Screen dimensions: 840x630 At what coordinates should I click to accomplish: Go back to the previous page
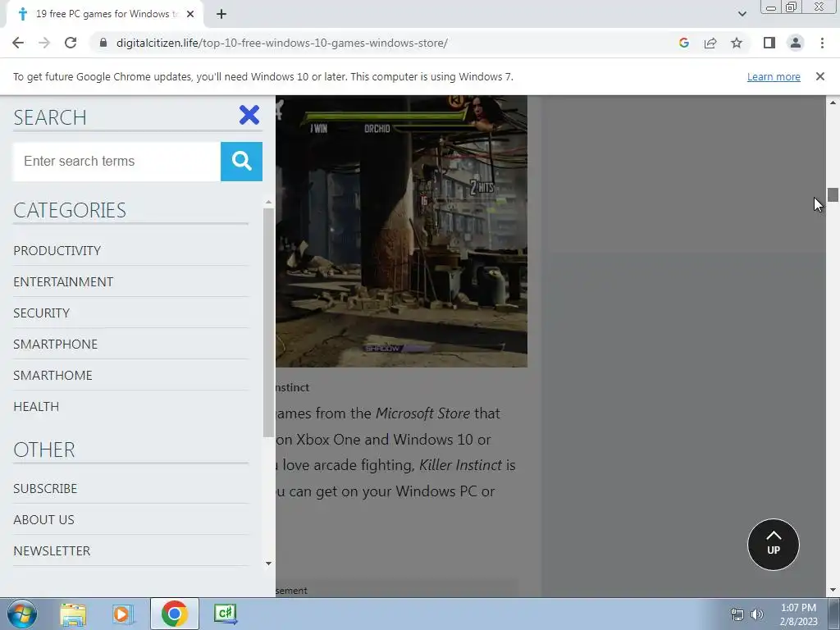pos(18,43)
